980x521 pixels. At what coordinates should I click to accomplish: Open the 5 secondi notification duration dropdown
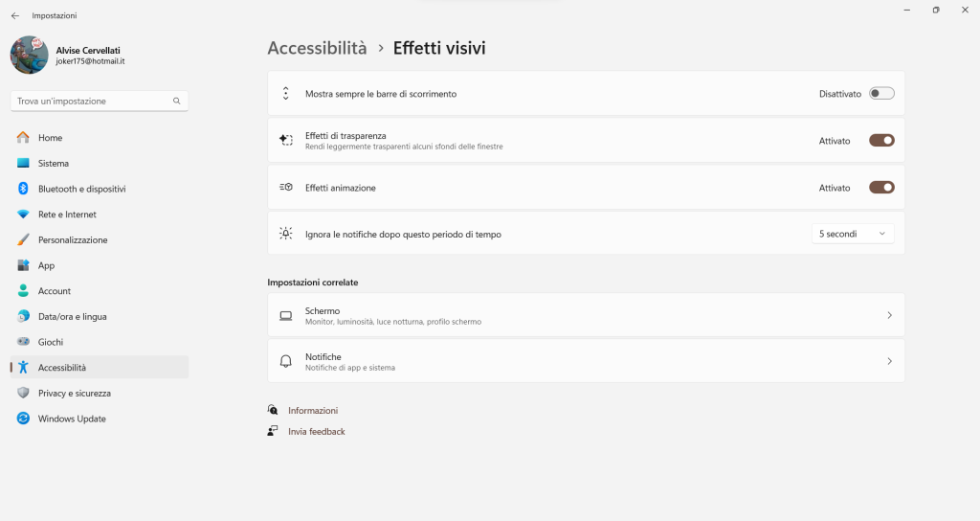tap(852, 234)
